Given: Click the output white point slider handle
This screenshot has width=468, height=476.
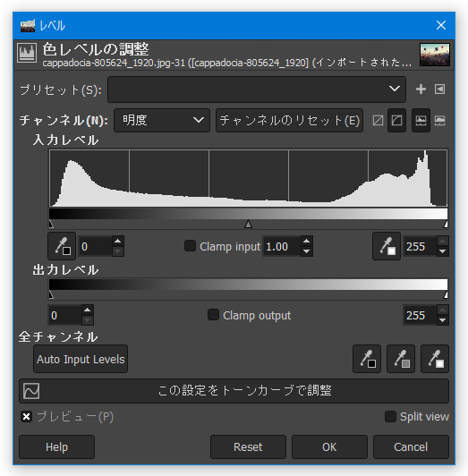Looking at the screenshot, I should tap(446, 294).
